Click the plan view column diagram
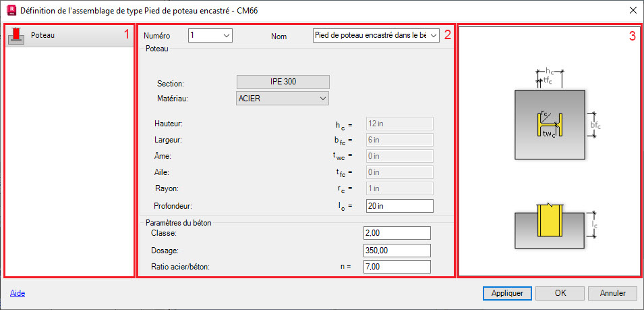The image size is (644, 310). click(x=550, y=124)
